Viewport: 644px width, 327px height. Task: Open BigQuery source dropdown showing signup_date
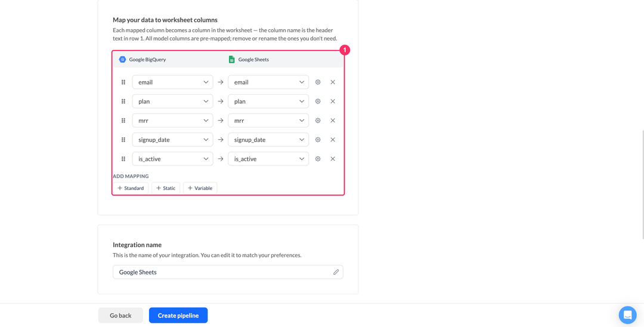172,139
